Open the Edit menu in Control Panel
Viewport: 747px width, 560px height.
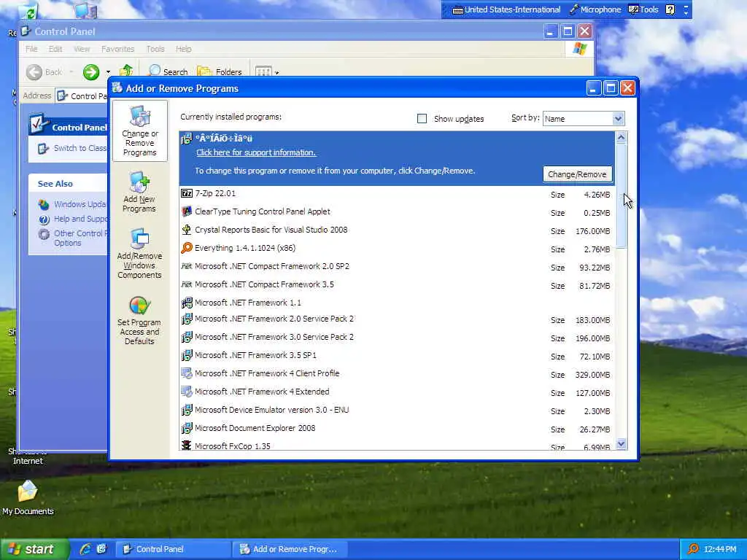click(x=55, y=49)
